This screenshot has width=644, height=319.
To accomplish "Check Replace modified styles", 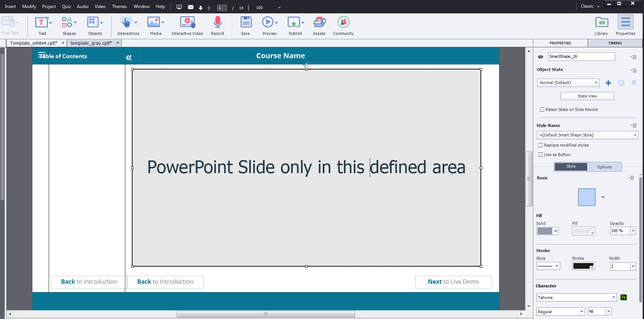I will click(541, 145).
